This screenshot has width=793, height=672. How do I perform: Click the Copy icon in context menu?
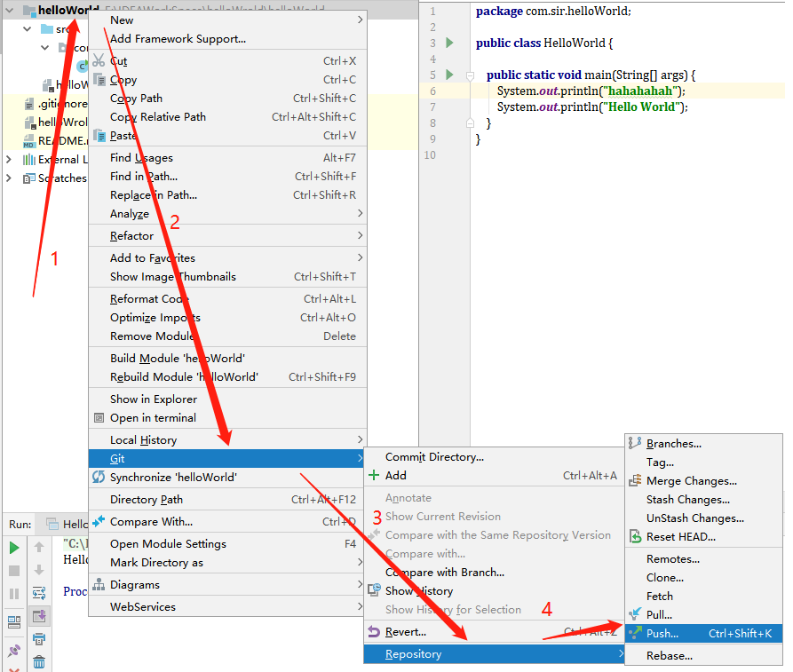click(x=99, y=79)
